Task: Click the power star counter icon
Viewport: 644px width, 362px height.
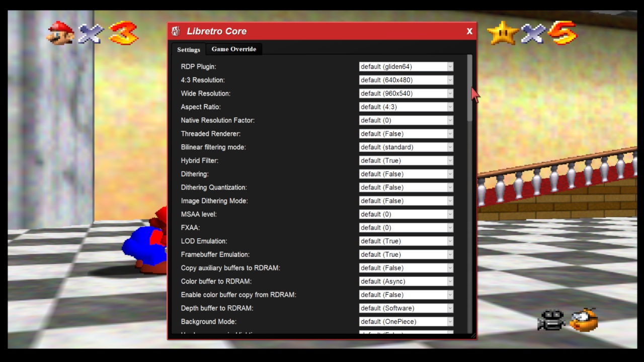Action: point(502,33)
